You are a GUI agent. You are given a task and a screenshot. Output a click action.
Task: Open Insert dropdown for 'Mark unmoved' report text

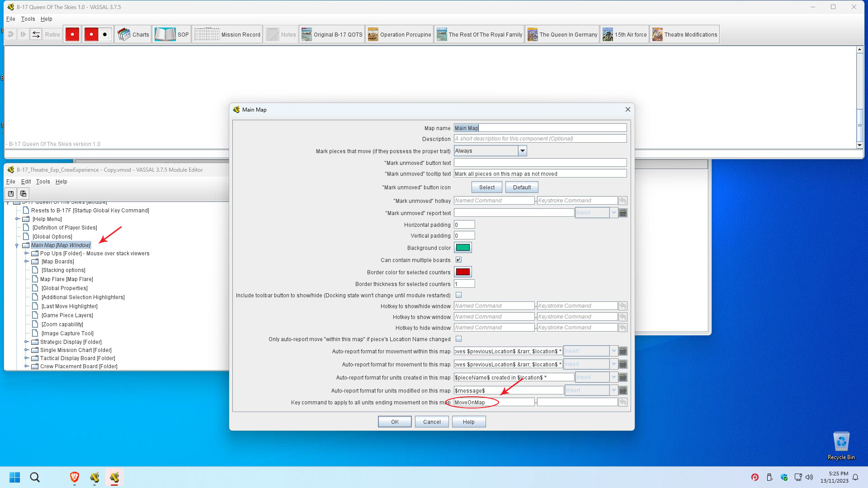click(596, 213)
